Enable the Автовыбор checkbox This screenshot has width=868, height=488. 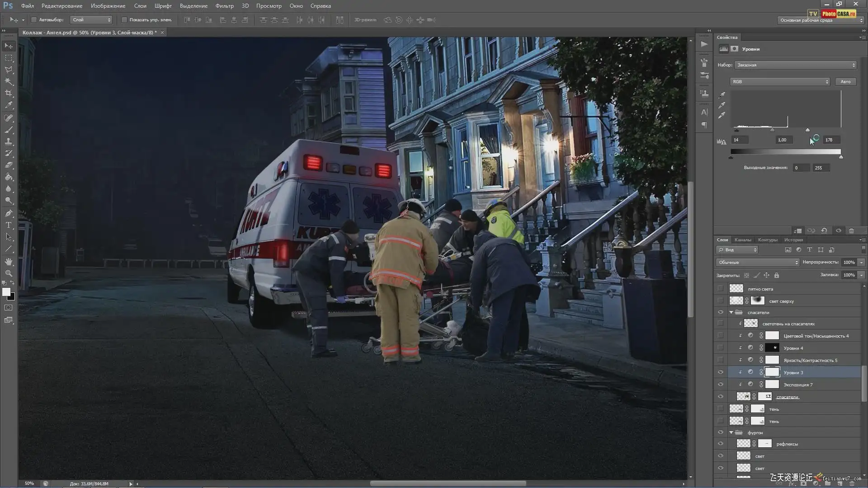pos(34,20)
